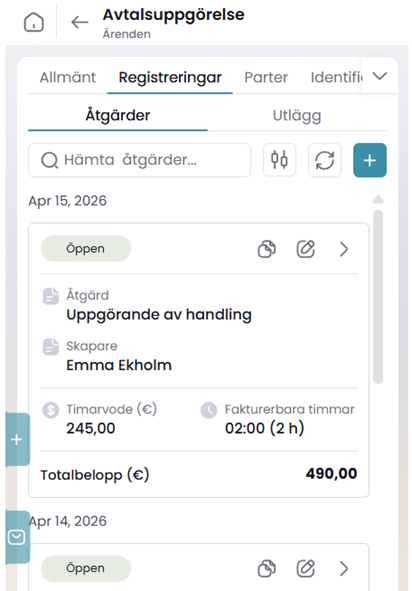Go to the home icon
Screen dimensions: 412x591
coord(34,22)
